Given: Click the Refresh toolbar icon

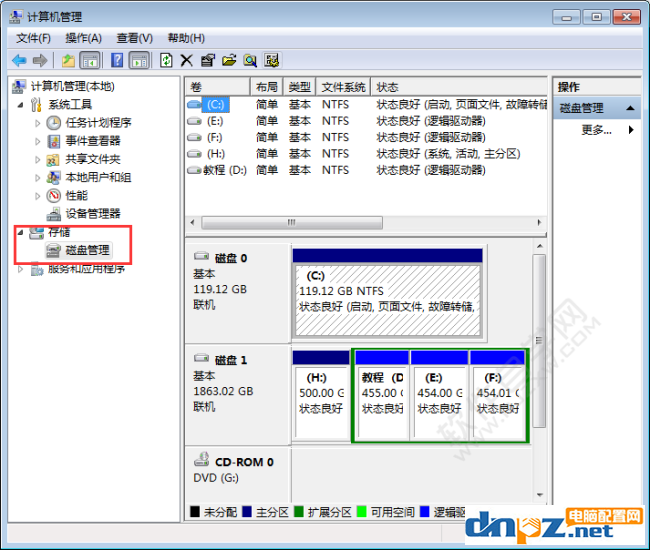Looking at the screenshot, I should point(166,61).
